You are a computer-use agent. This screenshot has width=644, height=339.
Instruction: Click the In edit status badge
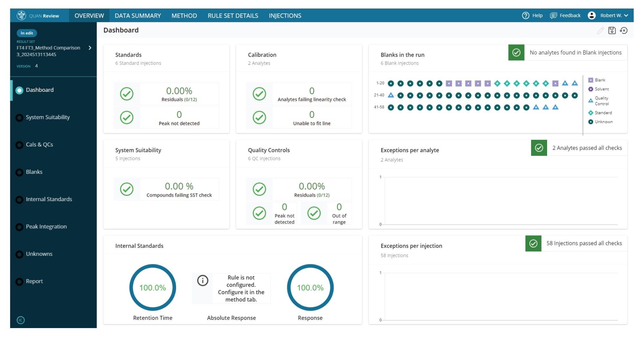tap(27, 33)
